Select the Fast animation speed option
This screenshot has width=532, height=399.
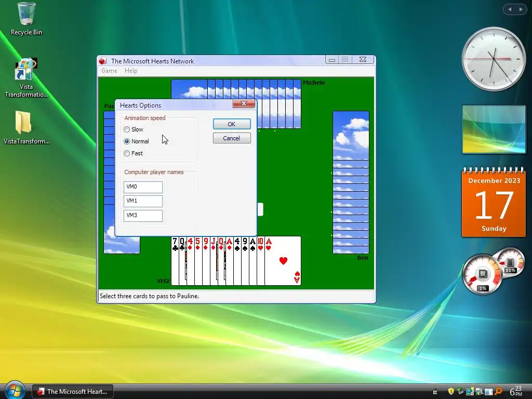coord(134,153)
